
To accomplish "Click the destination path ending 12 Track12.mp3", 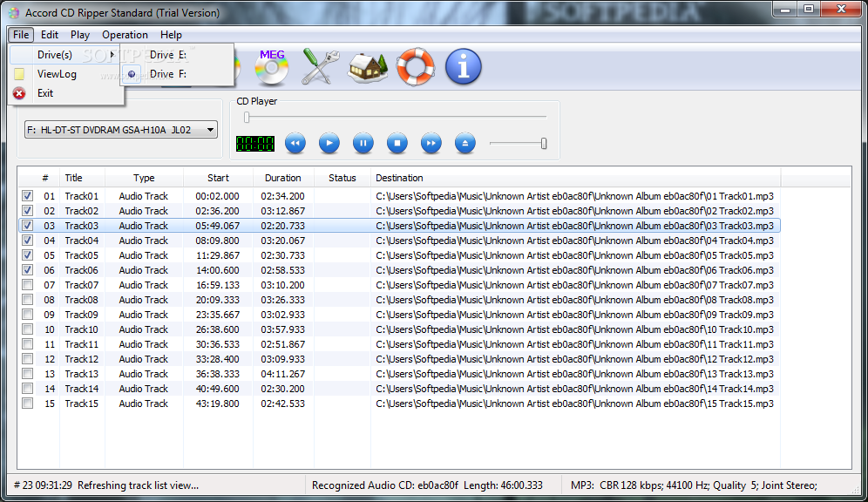I will point(574,359).
